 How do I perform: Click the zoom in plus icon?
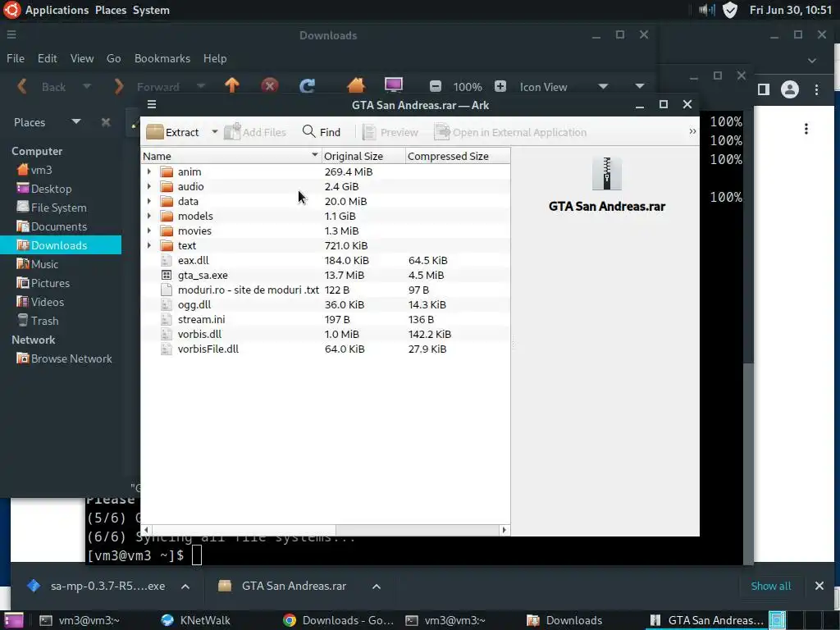[x=500, y=86]
